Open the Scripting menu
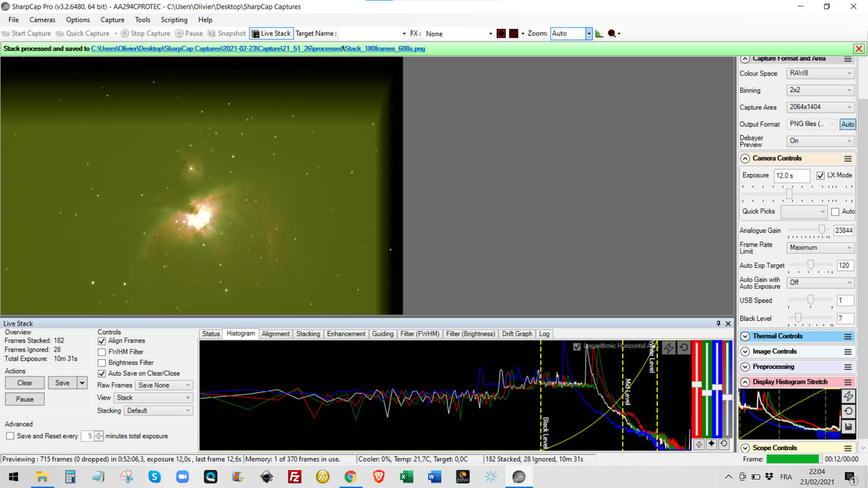The height and width of the screenshot is (488, 868). [x=174, y=20]
